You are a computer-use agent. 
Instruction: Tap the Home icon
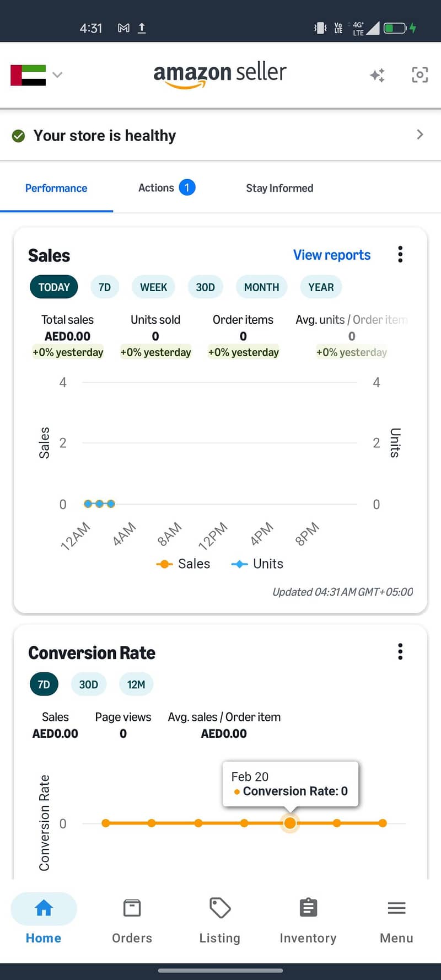click(44, 908)
